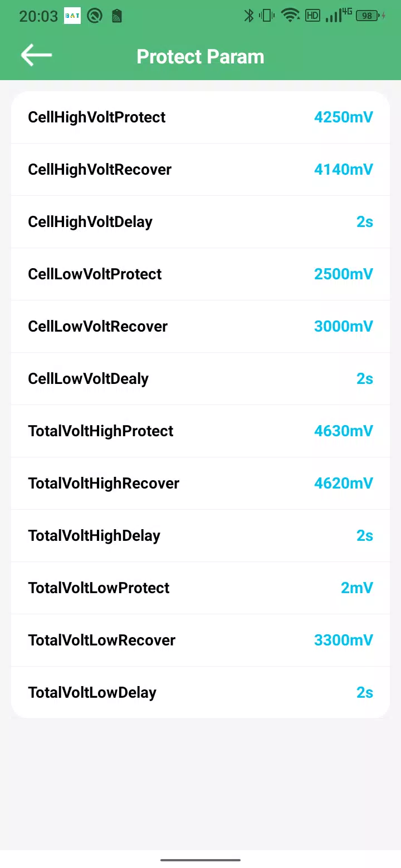401x868 pixels.
Task: Open the CellHighVoltProtect parameter row
Action: point(200,117)
